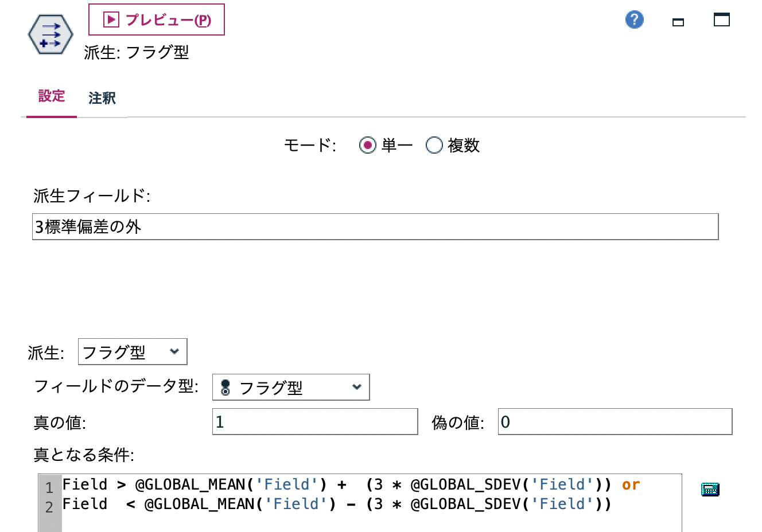Select the 単一 mode radio button
This screenshot has height=532, width=762.
pyautogui.click(x=367, y=146)
